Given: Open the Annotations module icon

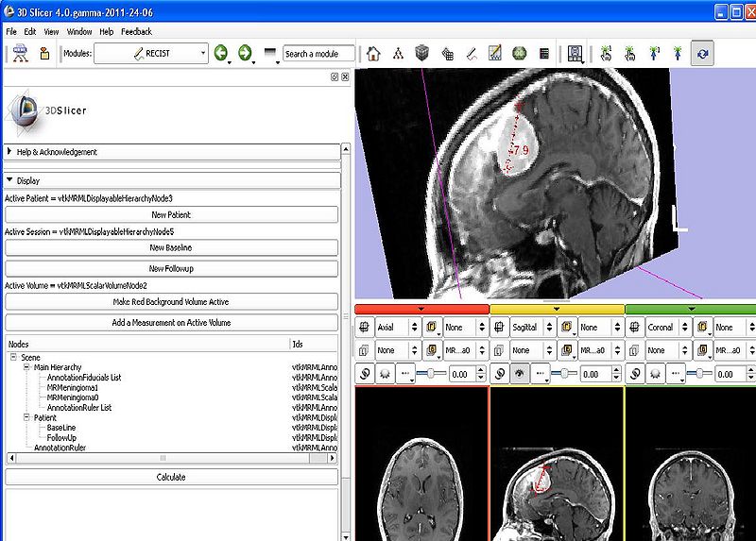Looking at the screenshot, I should [x=495, y=53].
